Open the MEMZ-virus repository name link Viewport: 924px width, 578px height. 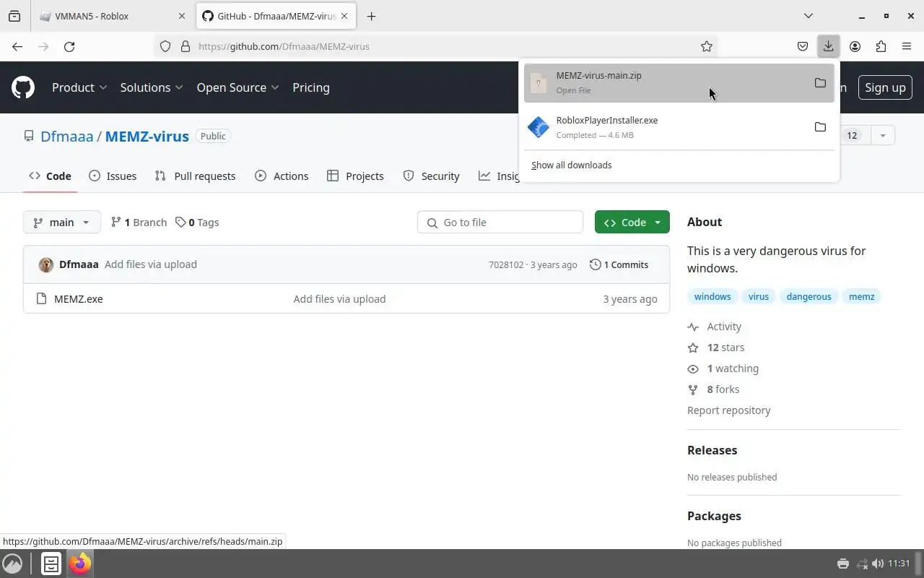(x=147, y=136)
